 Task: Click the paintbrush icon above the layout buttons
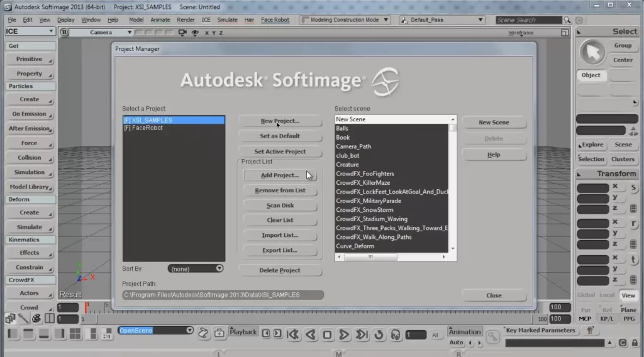pyautogui.click(x=23, y=318)
